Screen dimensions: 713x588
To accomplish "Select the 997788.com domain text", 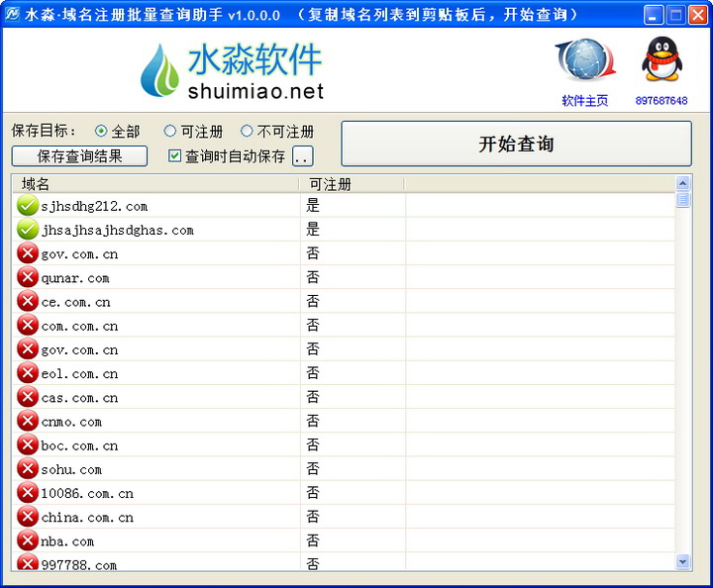I will coord(79,565).
